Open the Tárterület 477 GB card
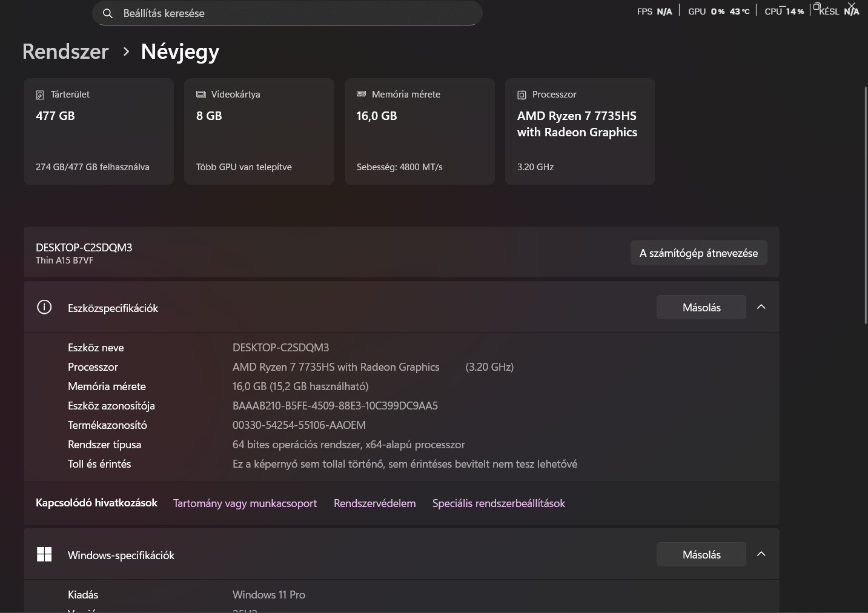 (x=99, y=131)
